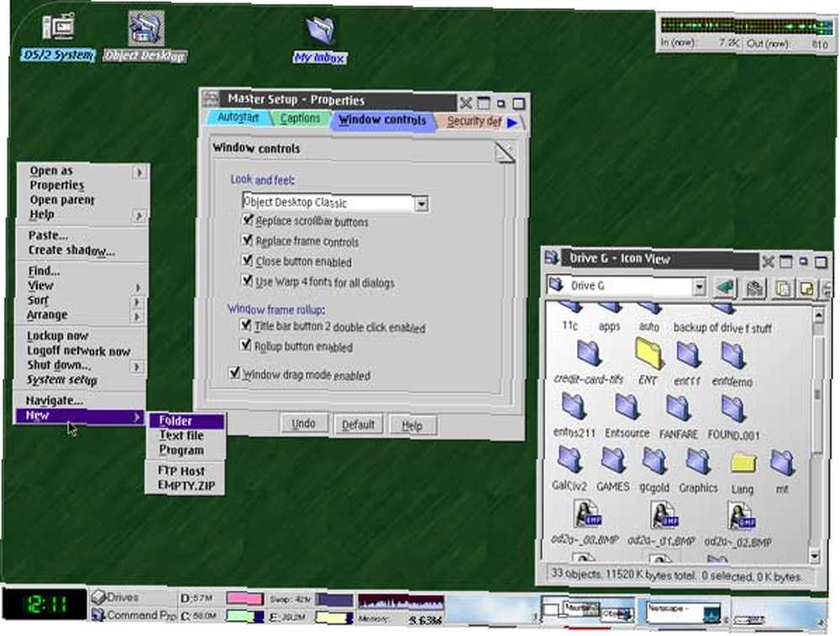Switch to the Autostart tab
The height and width of the screenshot is (636, 840).
tap(238, 118)
